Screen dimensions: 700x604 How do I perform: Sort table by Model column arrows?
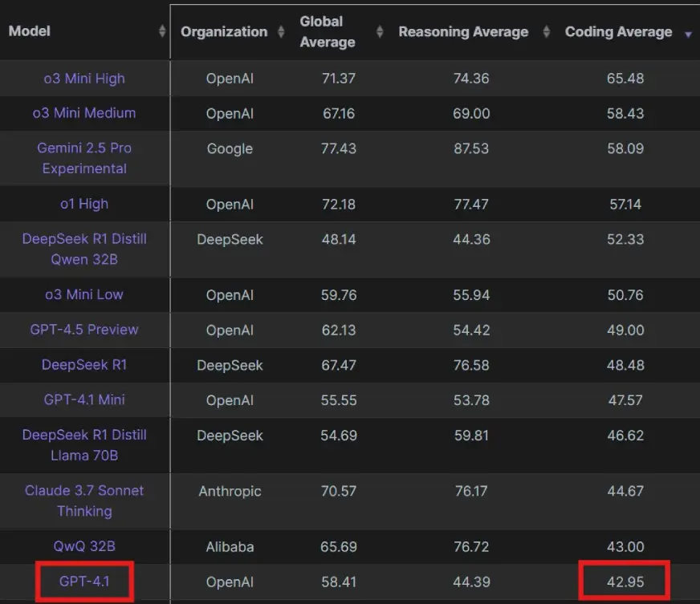coord(162,31)
